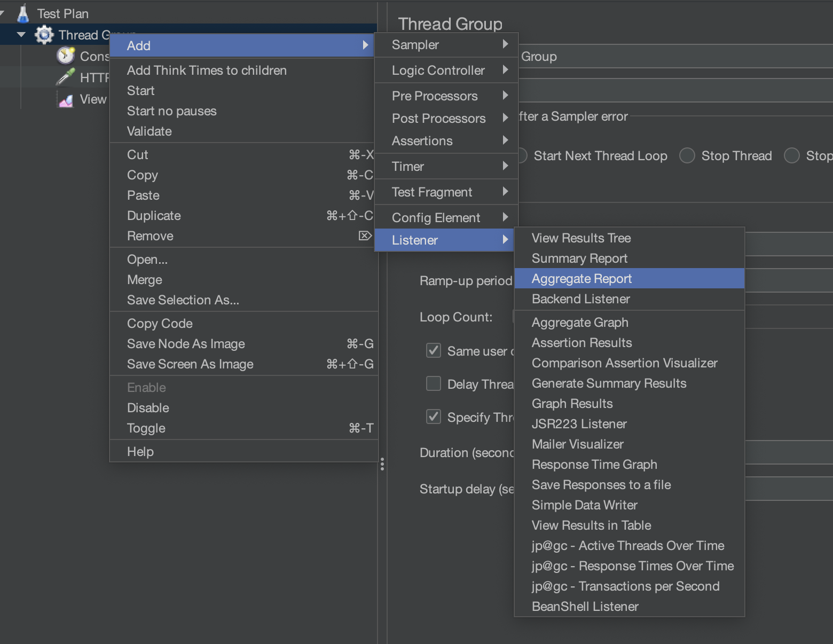
Task: Add Summary Report listener
Action: point(630,258)
